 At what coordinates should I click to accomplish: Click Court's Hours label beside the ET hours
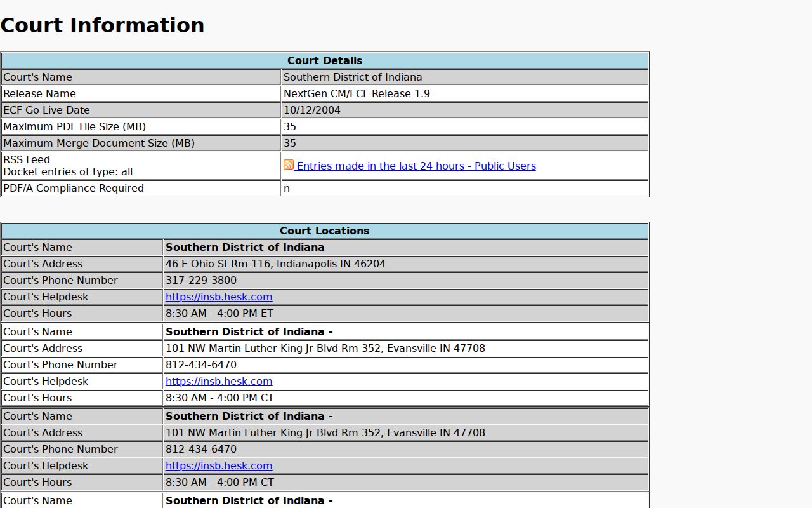point(37,314)
